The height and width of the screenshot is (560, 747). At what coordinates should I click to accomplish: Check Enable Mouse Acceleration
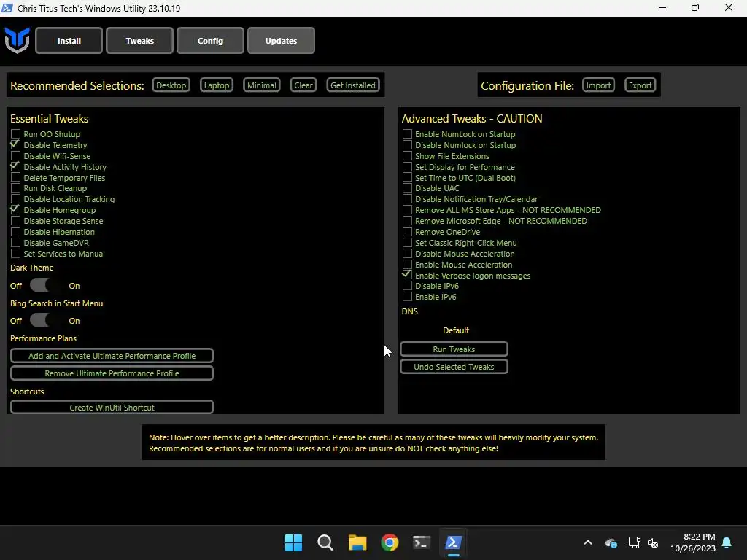click(x=407, y=265)
